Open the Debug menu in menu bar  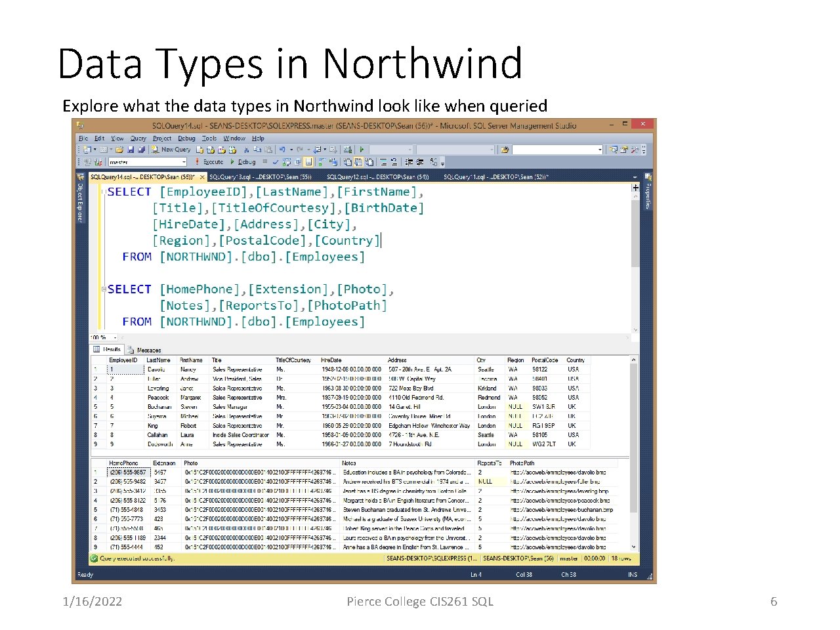187,138
